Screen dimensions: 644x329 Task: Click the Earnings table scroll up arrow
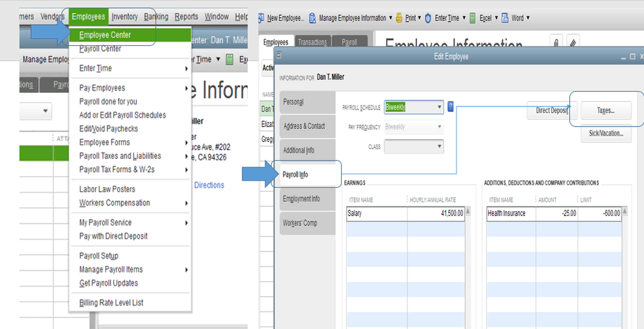click(x=468, y=211)
